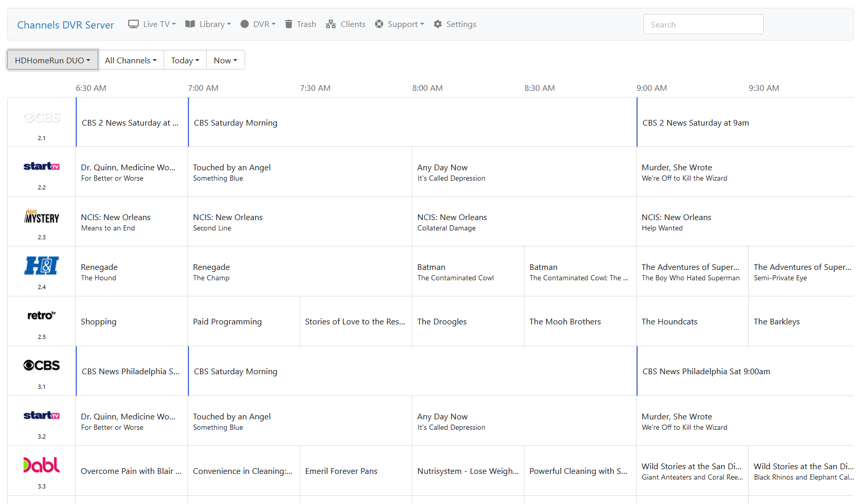Open Murder, She Wrote on channel 2.2
Image resolution: width=863 pixels, height=504 pixels.
tap(677, 168)
